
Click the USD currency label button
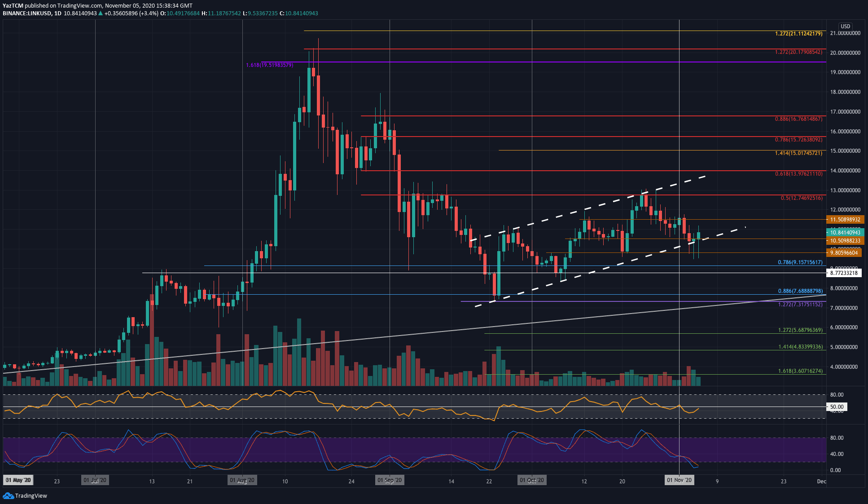[846, 27]
